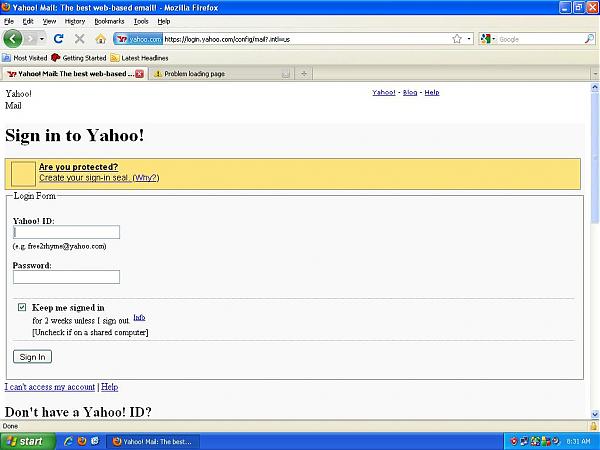Open the Latest Headlines feed bookmark

pyautogui.click(x=140, y=58)
